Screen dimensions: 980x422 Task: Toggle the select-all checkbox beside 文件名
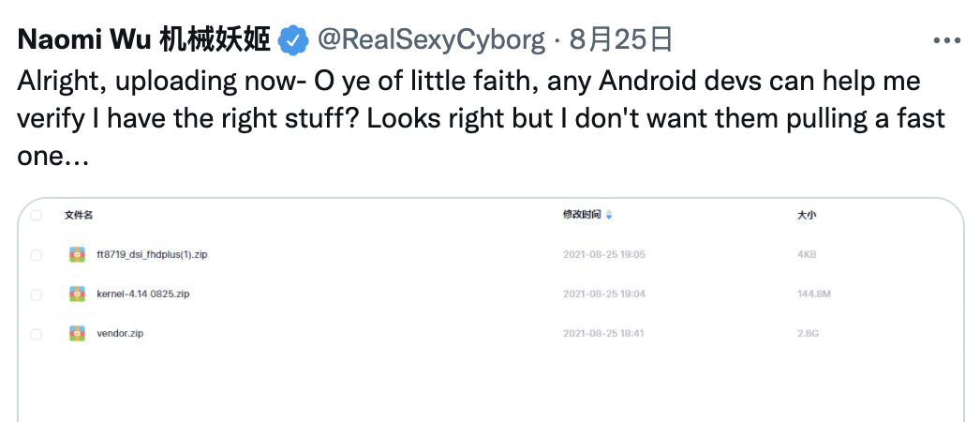pos(37,215)
